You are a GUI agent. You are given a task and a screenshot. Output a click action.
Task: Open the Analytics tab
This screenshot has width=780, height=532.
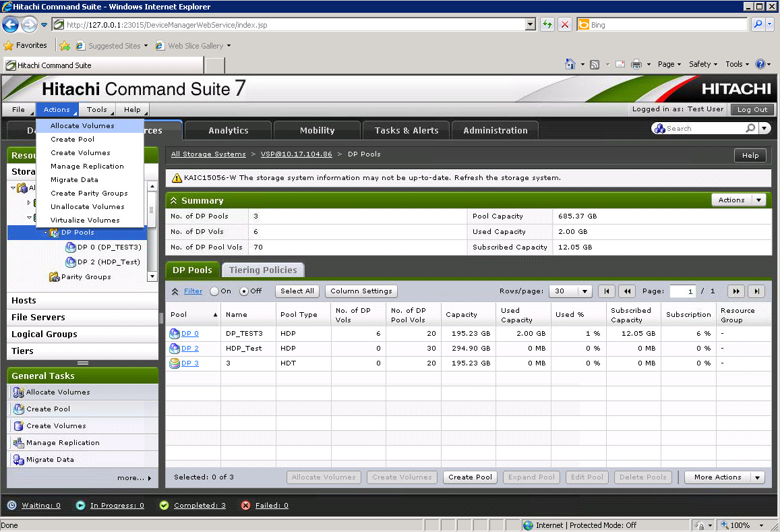229,130
